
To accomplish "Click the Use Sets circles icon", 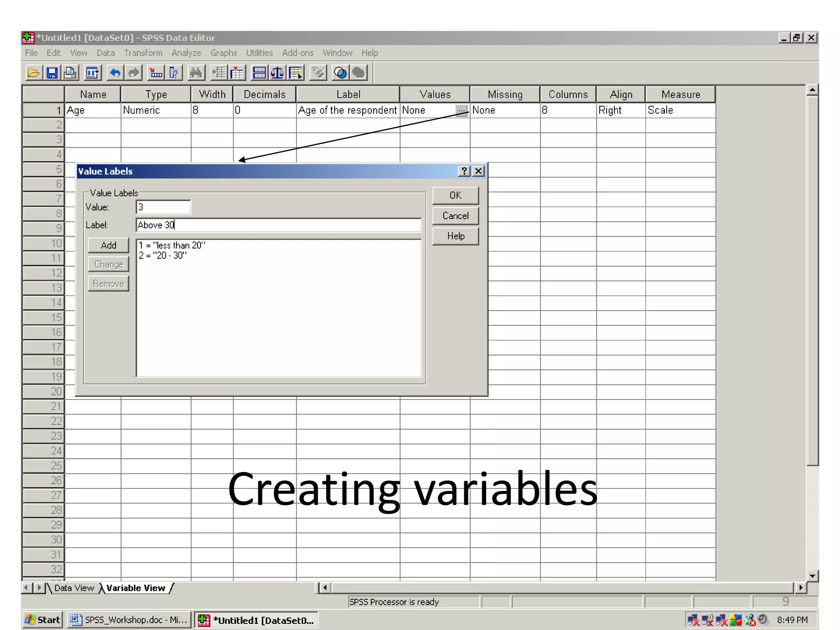I will (x=340, y=73).
